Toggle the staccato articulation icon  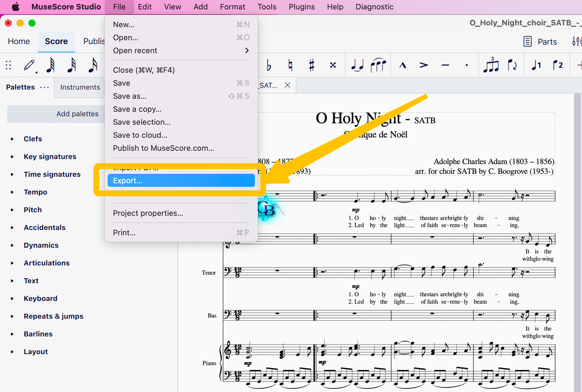[466, 65]
